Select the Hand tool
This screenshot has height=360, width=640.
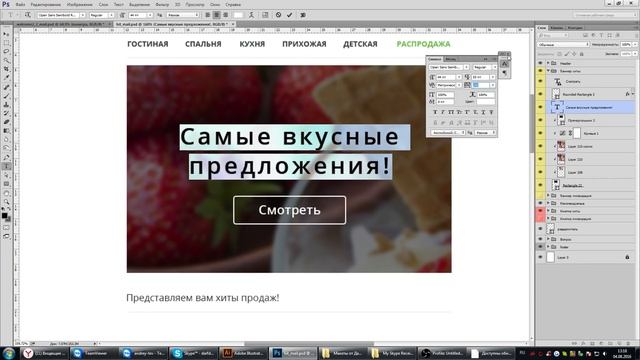[x=6, y=193]
